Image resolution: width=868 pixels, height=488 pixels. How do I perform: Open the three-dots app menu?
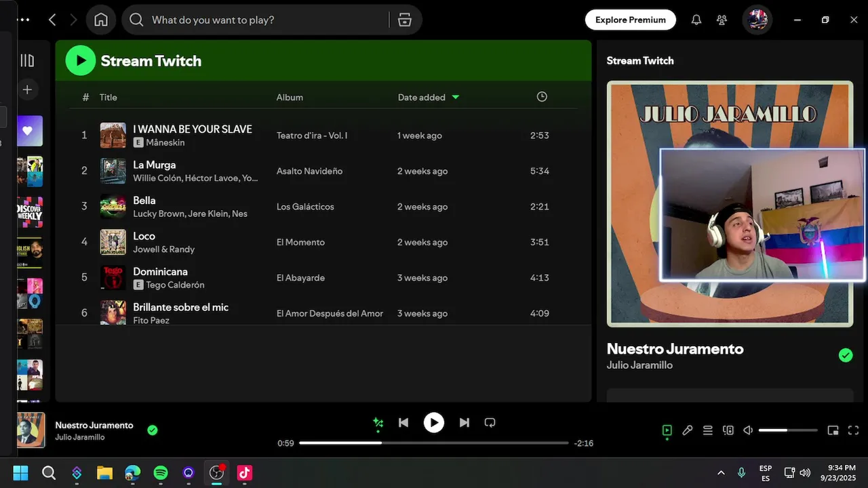click(23, 20)
